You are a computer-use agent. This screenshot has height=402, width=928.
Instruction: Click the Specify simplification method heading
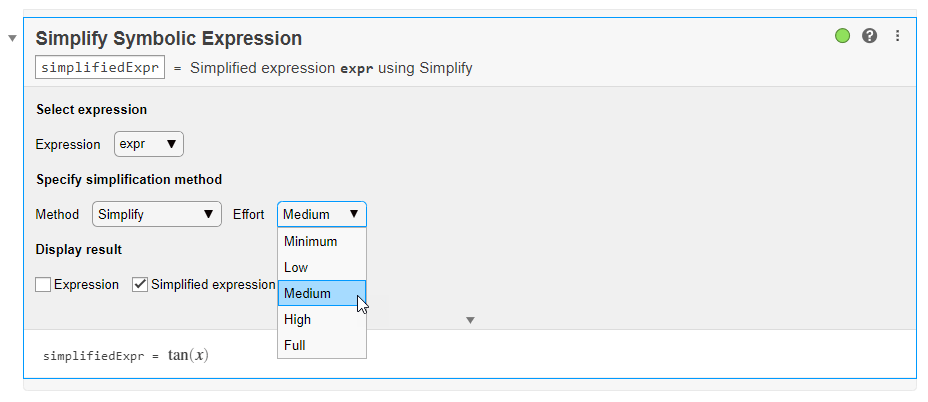coord(128,180)
